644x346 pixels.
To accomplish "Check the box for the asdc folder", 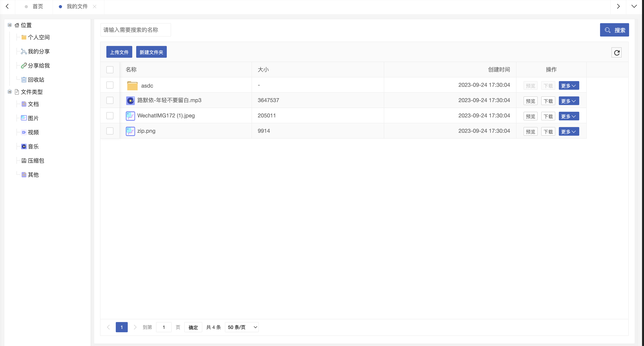I will 110,85.
